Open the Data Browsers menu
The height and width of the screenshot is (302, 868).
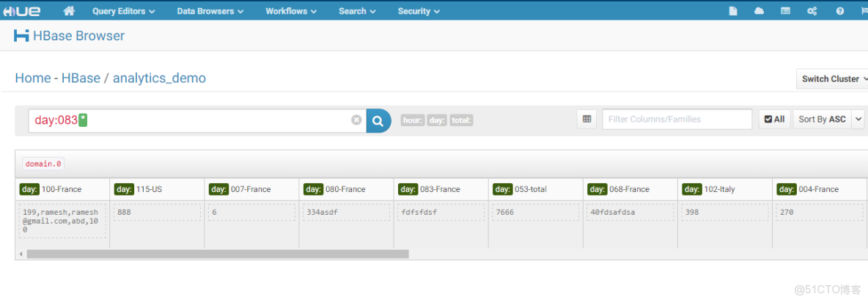coord(210,11)
